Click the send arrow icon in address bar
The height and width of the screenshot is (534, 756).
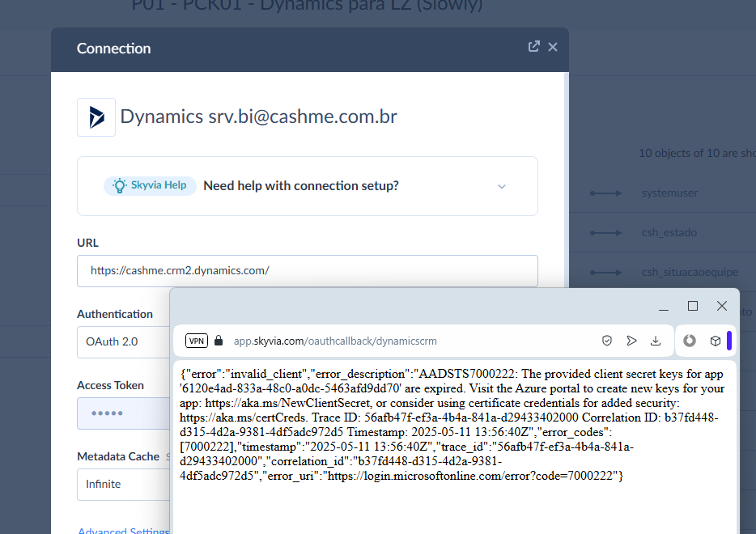(631, 341)
